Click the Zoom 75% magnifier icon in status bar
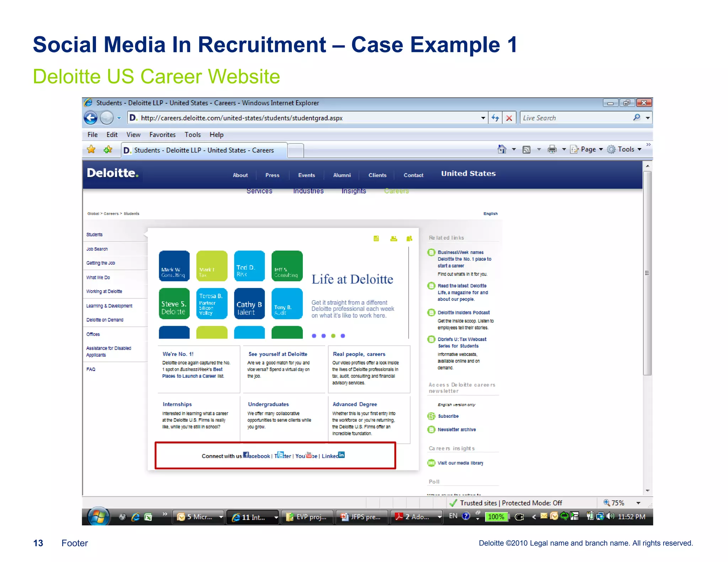The width and height of the screenshot is (728, 562). coord(607,502)
